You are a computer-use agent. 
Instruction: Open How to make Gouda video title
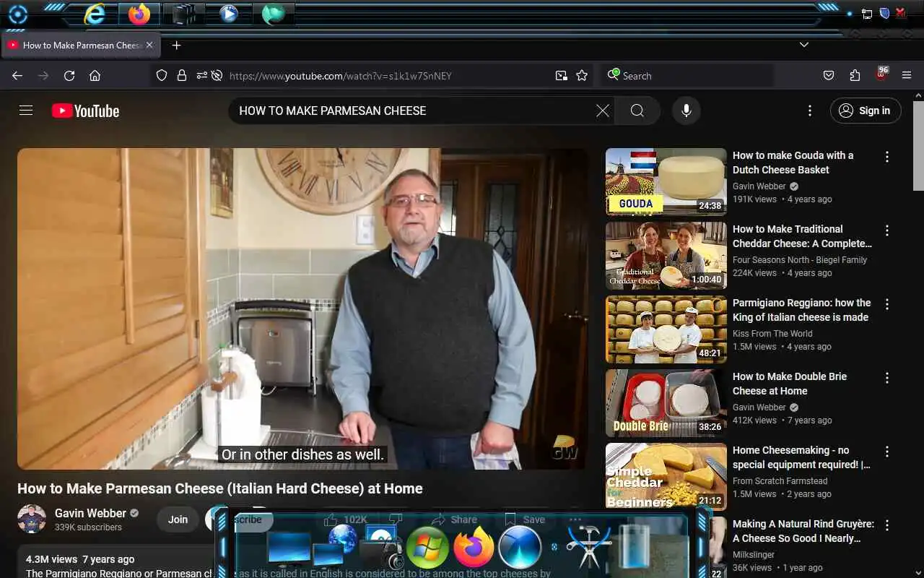tap(793, 163)
